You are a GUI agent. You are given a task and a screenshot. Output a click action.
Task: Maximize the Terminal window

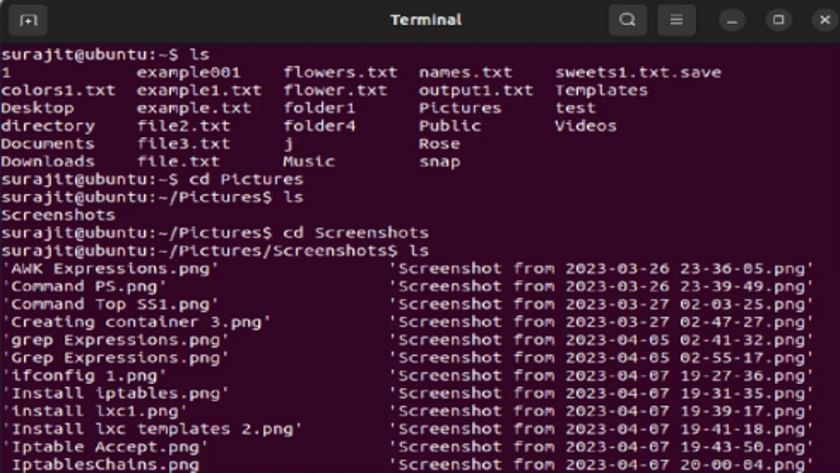[778, 20]
